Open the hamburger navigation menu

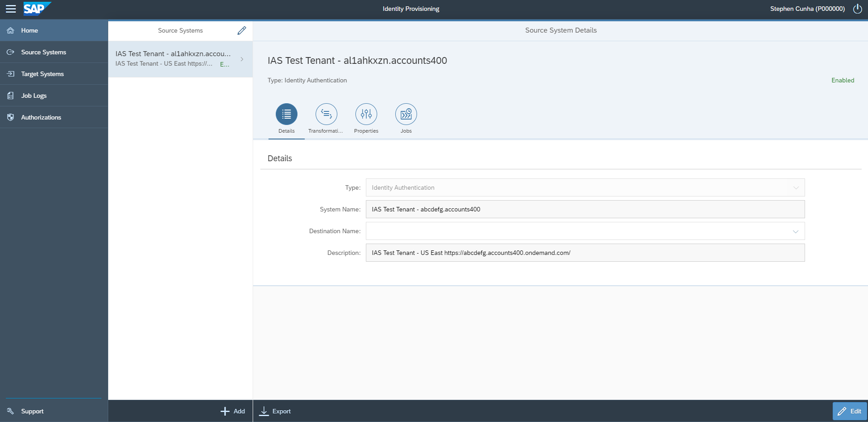pyautogui.click(x=10, y=9)
